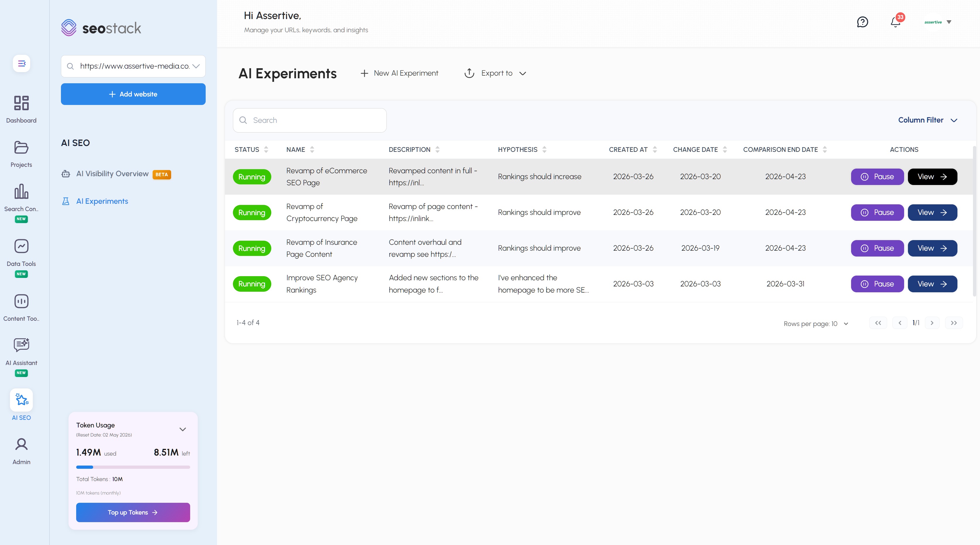Create a New AI Experiment
The height and width of the screenshot is (545, 980).
click(x=399, y=73)
